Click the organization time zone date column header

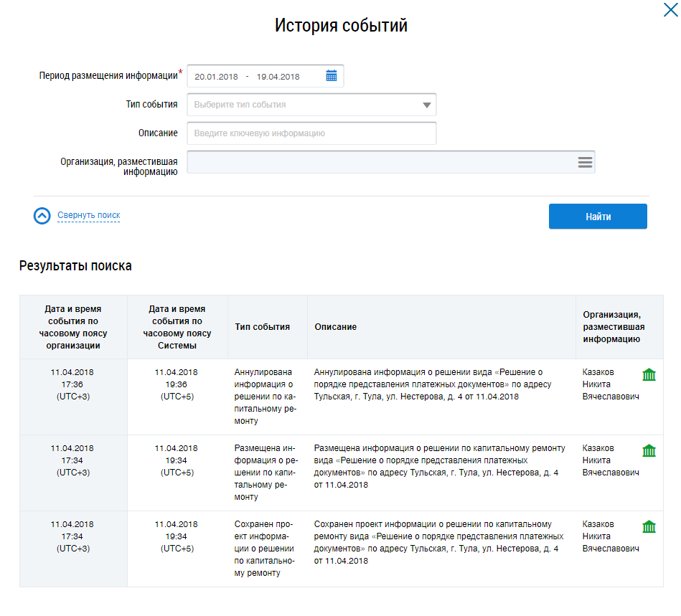tap(72, 327)
